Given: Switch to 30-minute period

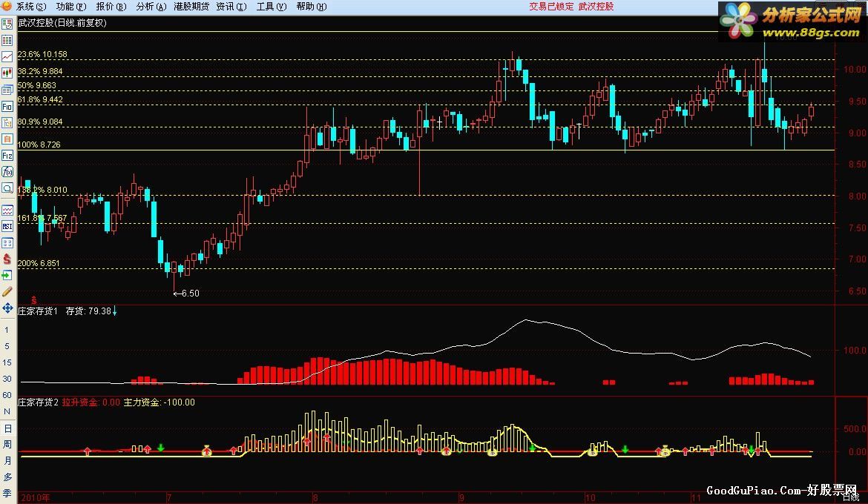Looking at the screenshot, I should (7, 379).
